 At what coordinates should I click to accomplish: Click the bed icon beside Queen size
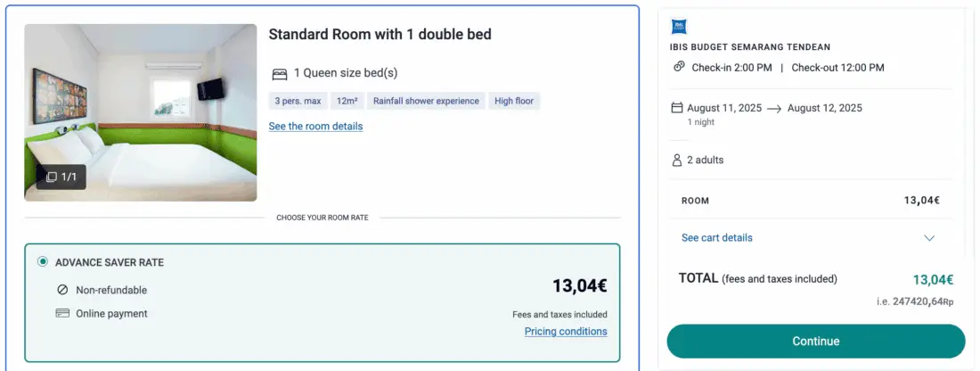click(279, 74)
